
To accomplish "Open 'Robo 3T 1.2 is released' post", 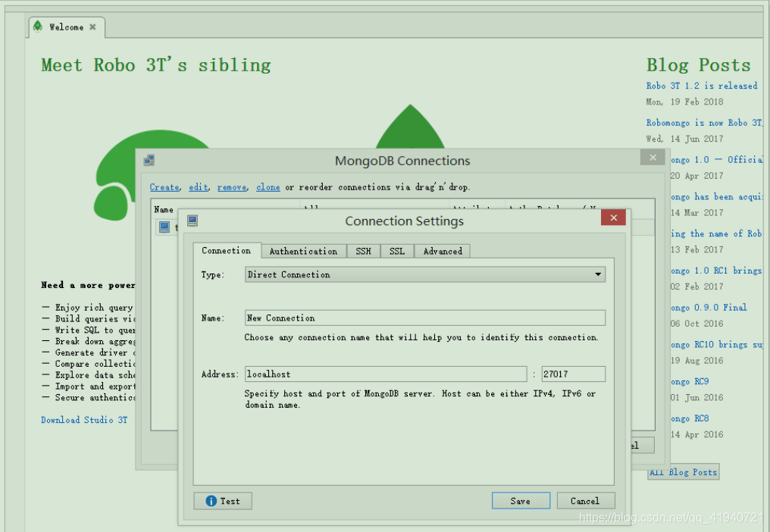I will pyautogui.click(x=702, y=86).
